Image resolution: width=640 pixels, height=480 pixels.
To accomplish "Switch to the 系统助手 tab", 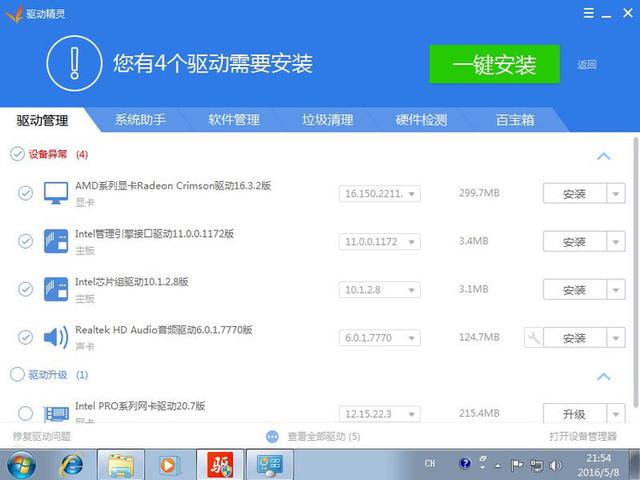I will [140, 120].
